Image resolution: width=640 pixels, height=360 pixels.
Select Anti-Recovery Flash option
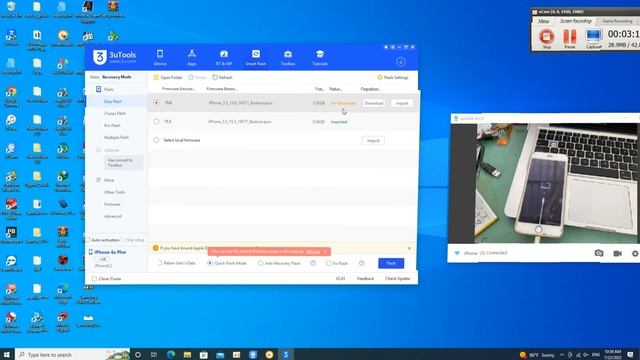260,263
